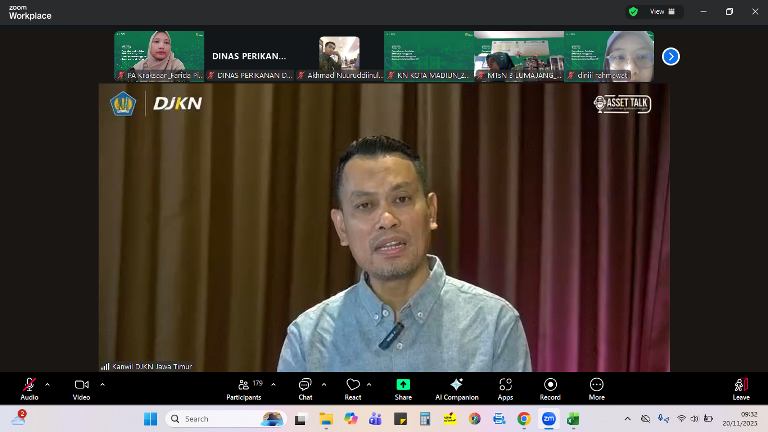Open the More options menu

(x=596, y=386)
